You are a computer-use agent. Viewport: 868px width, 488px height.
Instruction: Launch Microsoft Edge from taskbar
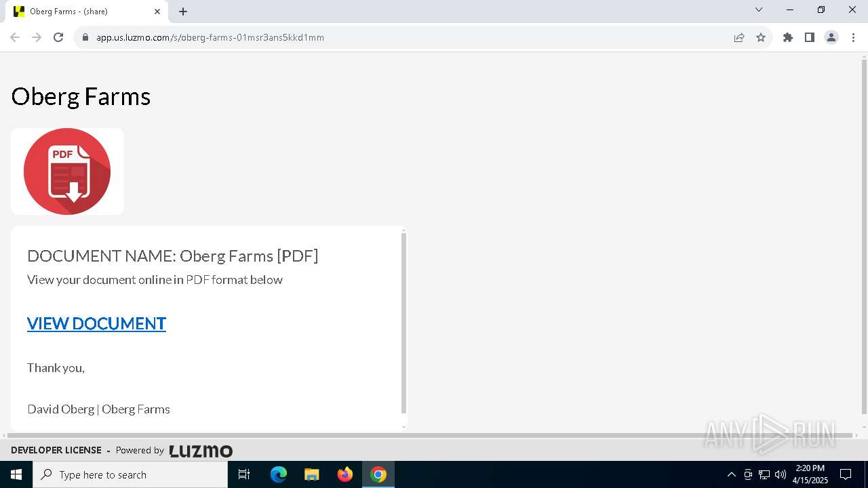click(x=279, y=474)
